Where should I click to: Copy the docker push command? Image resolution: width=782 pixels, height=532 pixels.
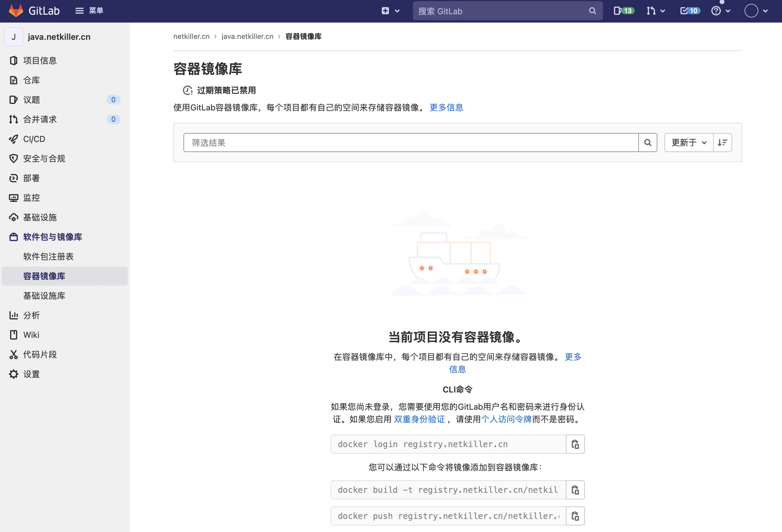575,516
